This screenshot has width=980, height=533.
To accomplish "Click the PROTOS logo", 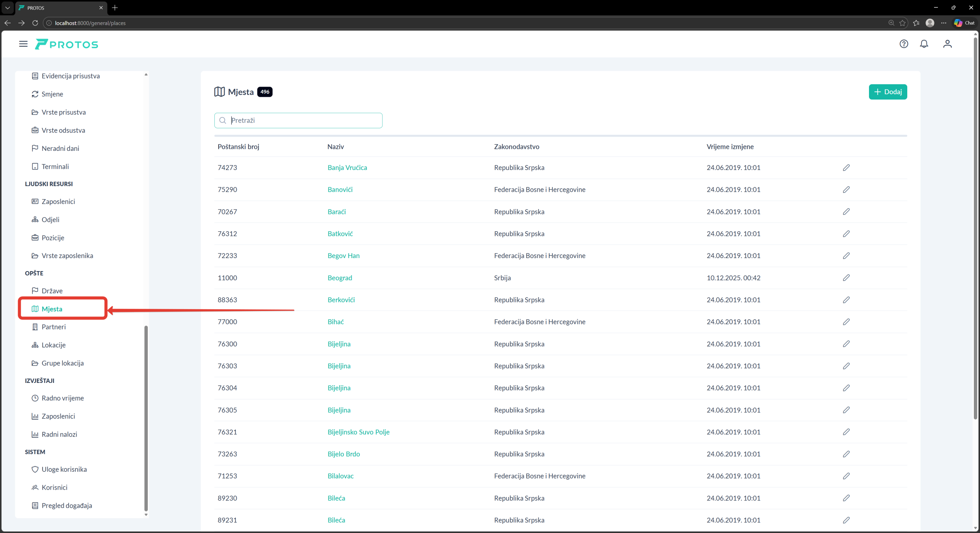I will click(x=67, y=44).
